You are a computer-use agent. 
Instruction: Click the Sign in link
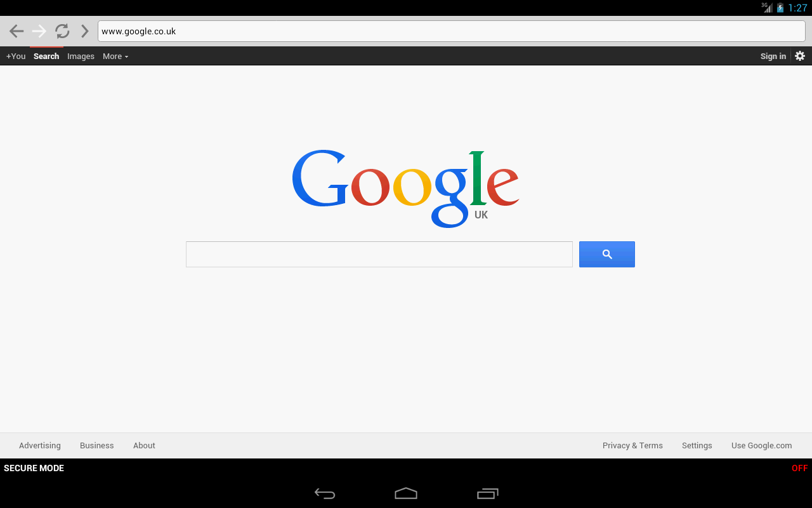773,57
